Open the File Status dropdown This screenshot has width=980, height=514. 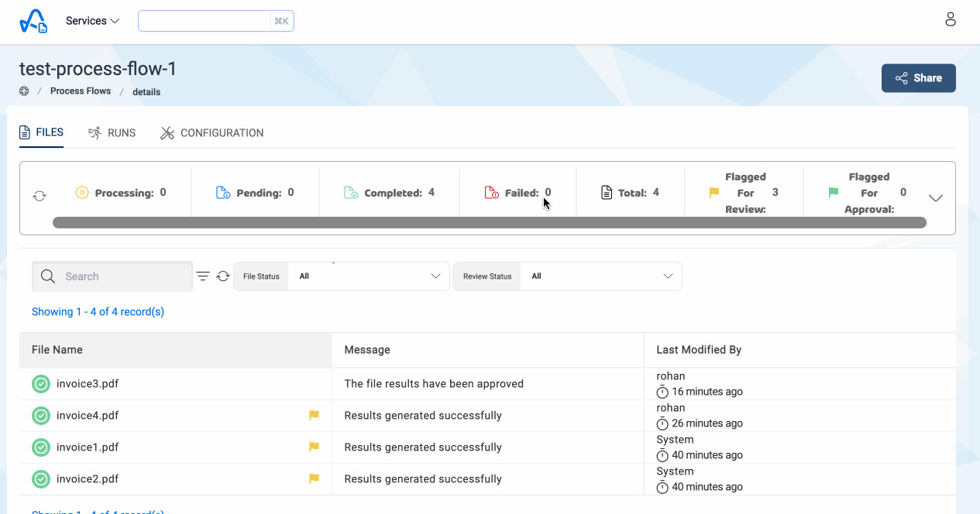coord(368,276)
